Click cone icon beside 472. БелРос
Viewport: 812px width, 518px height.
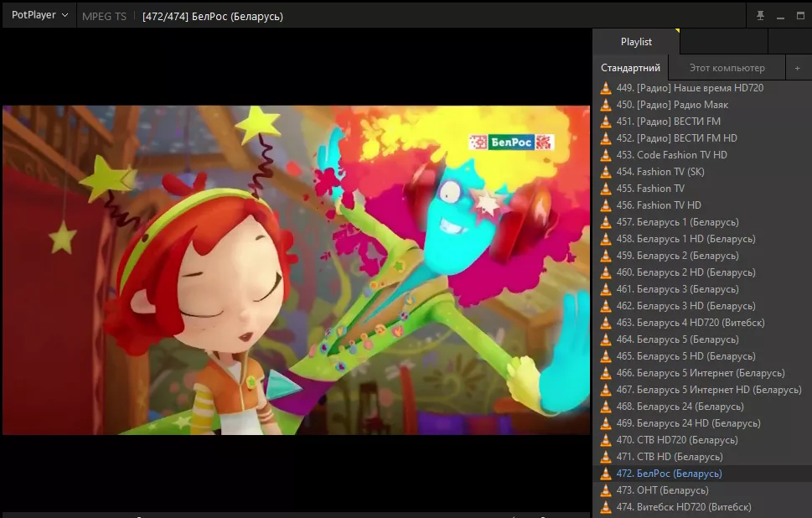605,473
